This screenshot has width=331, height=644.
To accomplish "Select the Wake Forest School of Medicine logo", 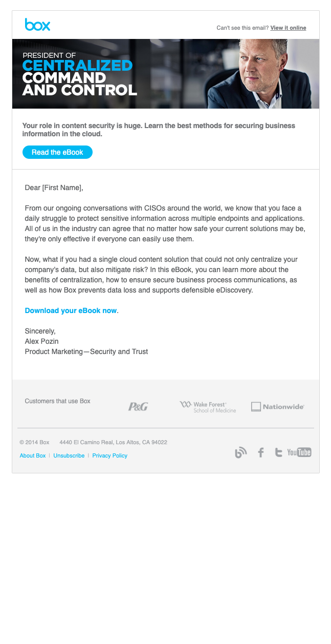I will 208,407.
